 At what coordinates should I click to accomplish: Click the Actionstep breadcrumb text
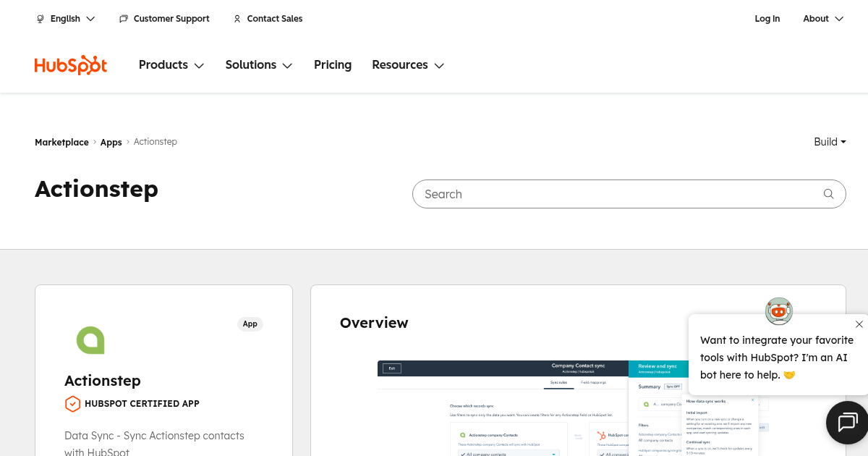pos(156,142)
